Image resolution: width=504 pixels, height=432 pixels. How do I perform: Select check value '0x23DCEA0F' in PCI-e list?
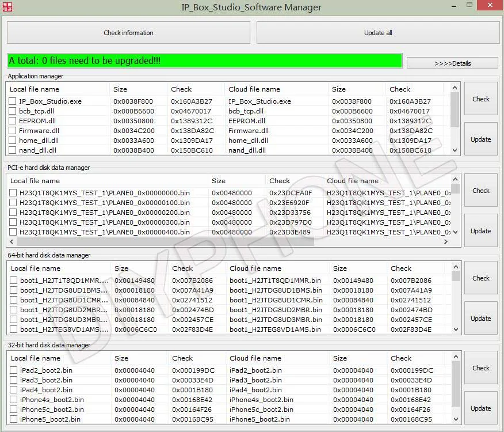[x=291, y=193]
